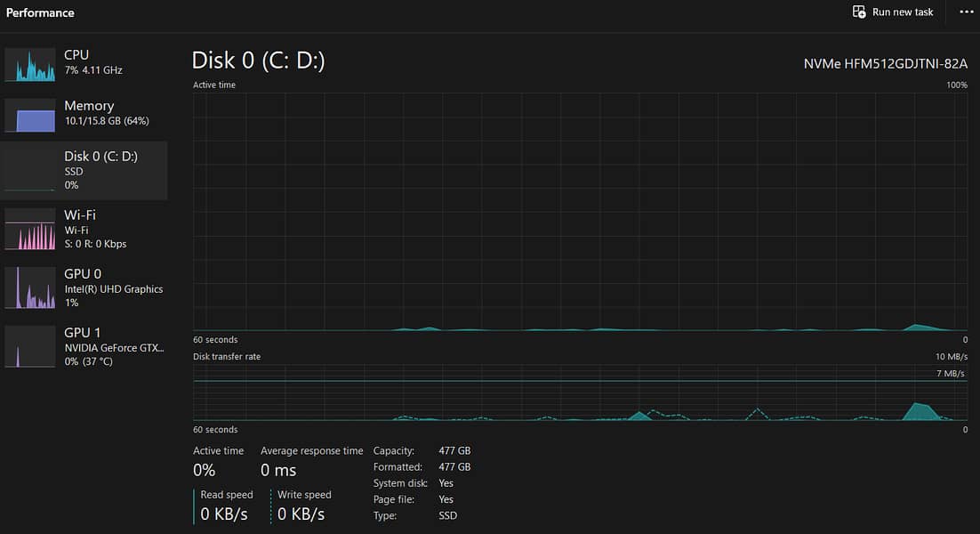The width and height of the screenshot is (980, 534).
Task: Click the Disk transfer rate graph
Action: click(x=580, y=392)
